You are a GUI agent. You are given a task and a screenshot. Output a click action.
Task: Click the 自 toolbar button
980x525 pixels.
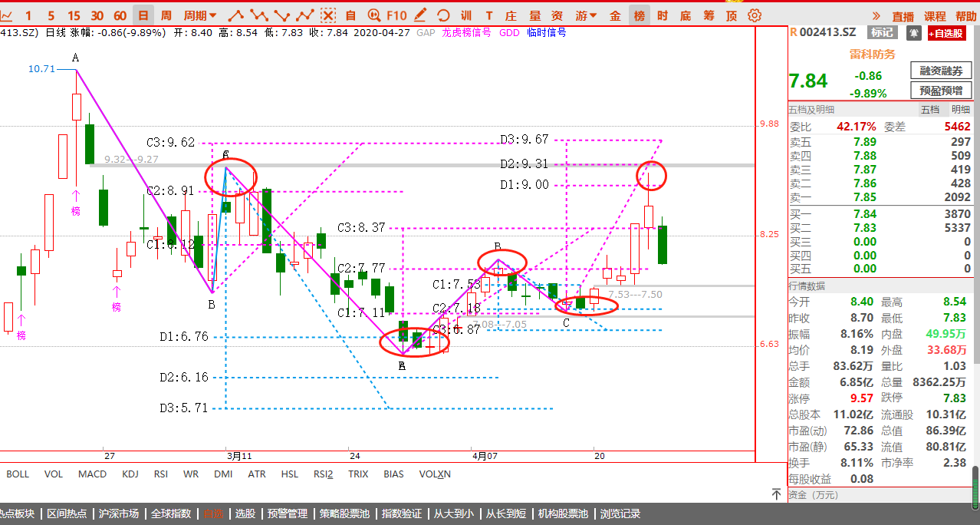click(350, 15)
